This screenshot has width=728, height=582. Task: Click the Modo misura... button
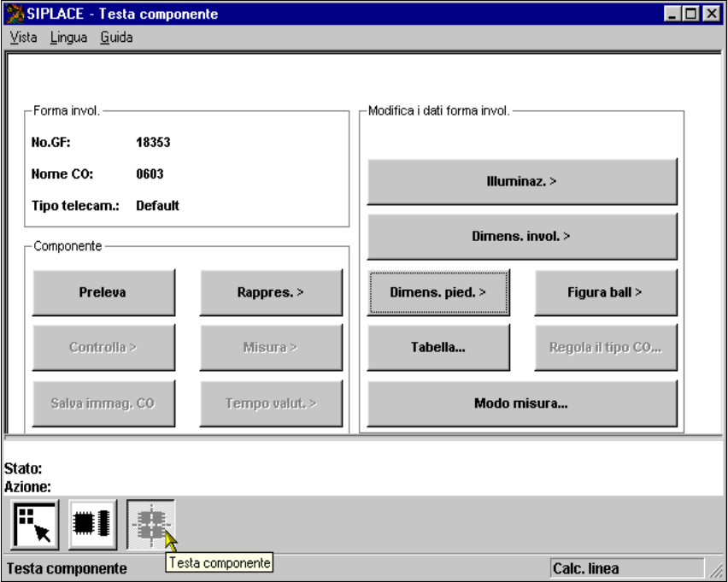point(521,403)
